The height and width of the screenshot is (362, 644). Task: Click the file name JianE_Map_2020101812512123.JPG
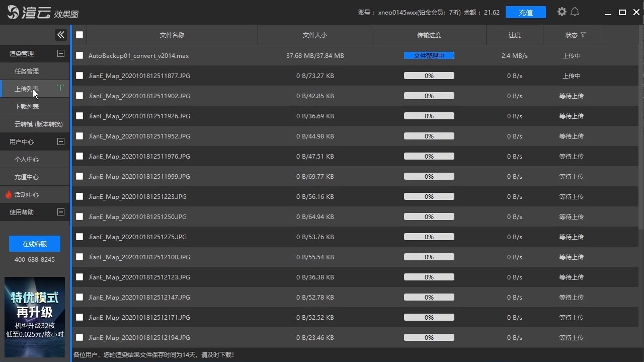coord(139,277)
